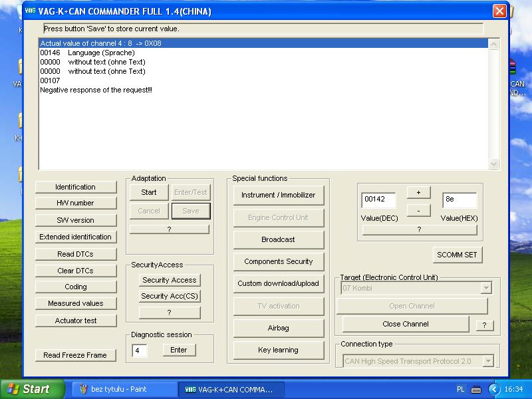This screenshot has width=532, height=399.
Task: Open Custom download/upload
Action: tap(278, 284)
